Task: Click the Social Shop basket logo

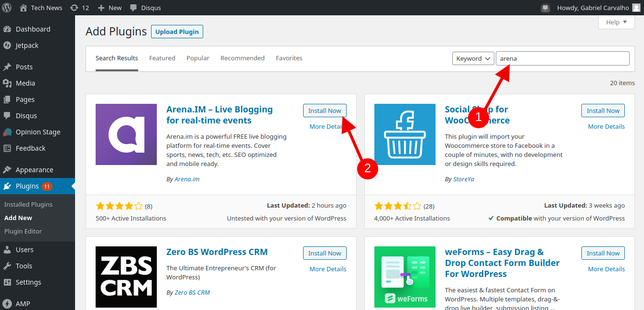Action: tap(405, 134)
